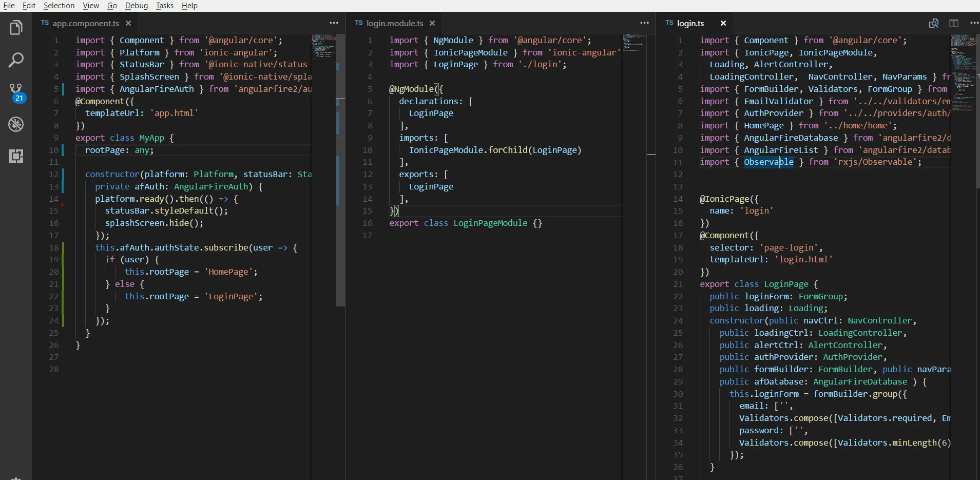Open more actions for app.component.ts editor group
The width and height of the screenshot is (980, 480).
[x=334, y=23]
